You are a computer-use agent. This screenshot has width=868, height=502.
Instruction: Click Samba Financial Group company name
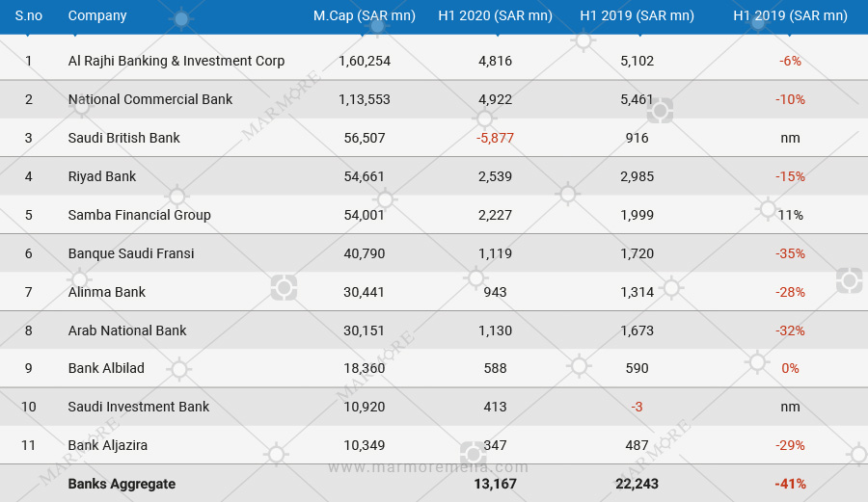point(140,215)
